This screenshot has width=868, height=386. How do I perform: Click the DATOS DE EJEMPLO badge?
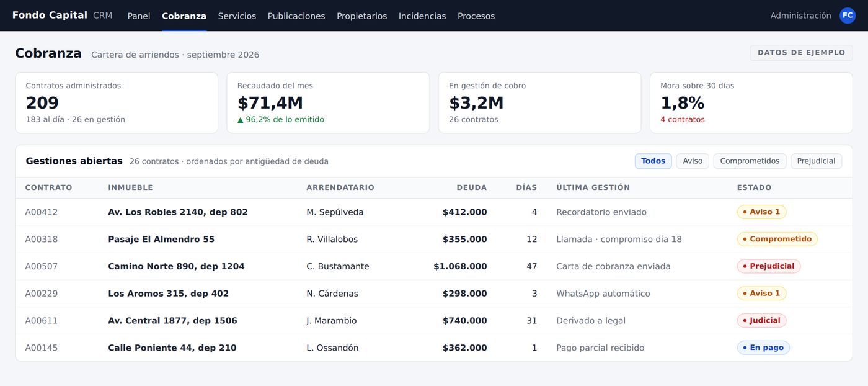click(801, 53)
